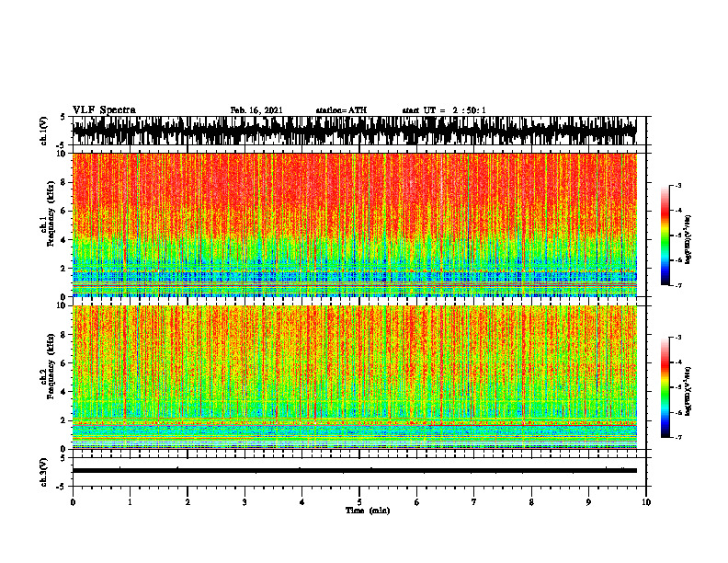Click the ch.1 colorbar log(PSD) unit label
The width and height of the screenshot is (728, 563).
pos(688,240)
